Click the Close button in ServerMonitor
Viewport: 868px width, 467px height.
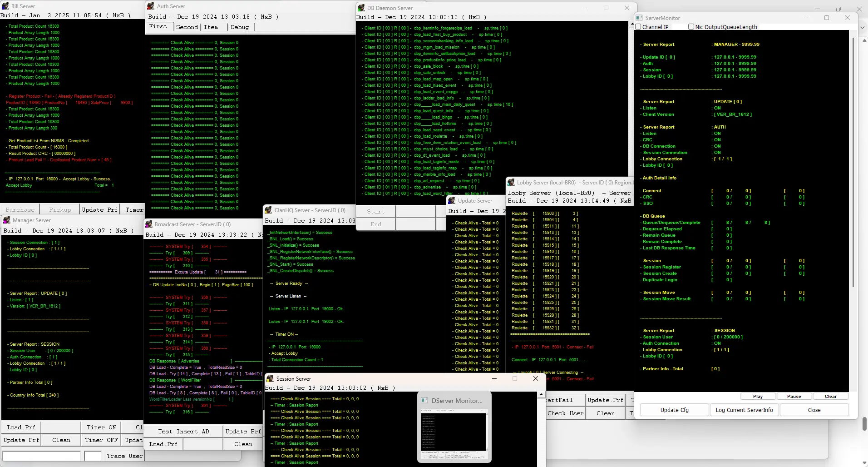pos(814,410)
